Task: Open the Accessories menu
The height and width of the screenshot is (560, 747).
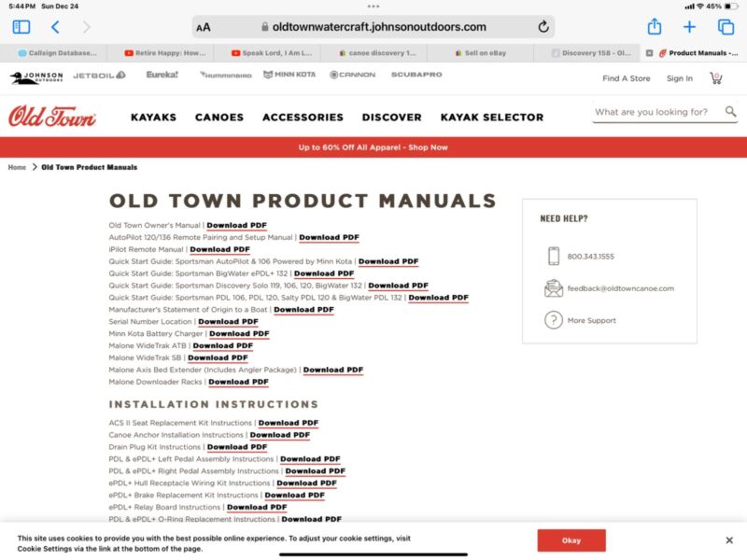Action: click(303, 118)
